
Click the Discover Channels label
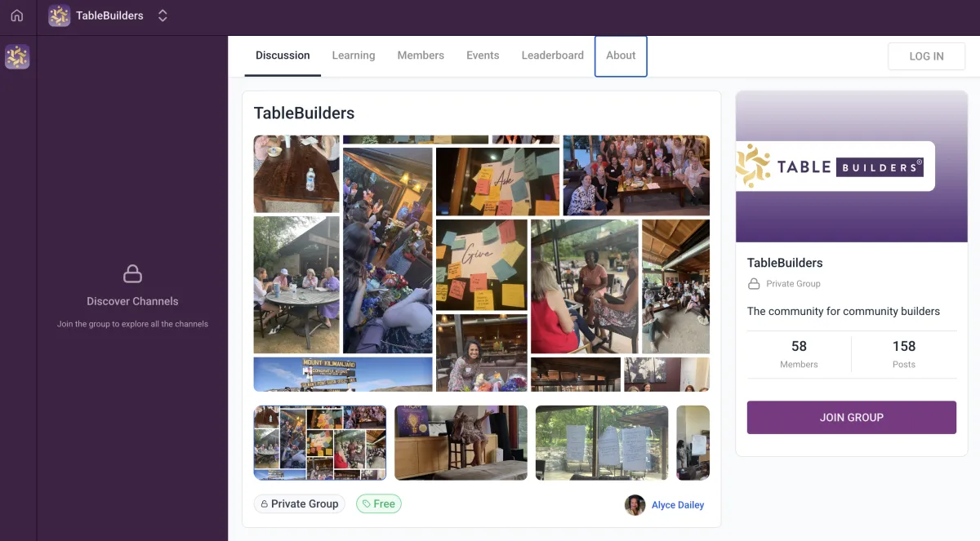(132, 301)
